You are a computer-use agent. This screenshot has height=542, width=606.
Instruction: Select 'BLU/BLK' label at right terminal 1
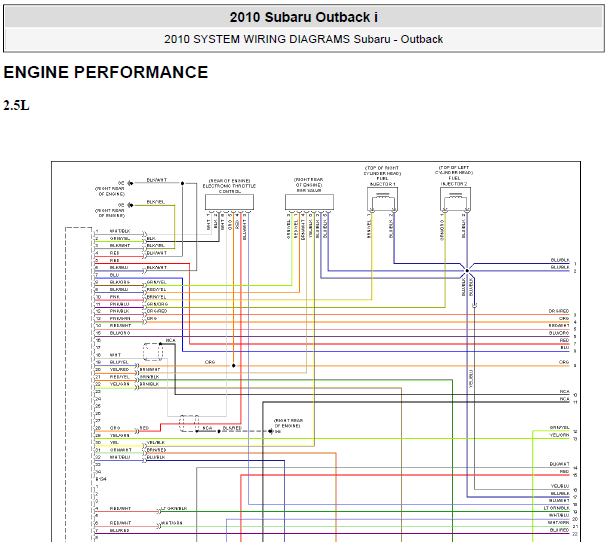click(x=560, y=260)
